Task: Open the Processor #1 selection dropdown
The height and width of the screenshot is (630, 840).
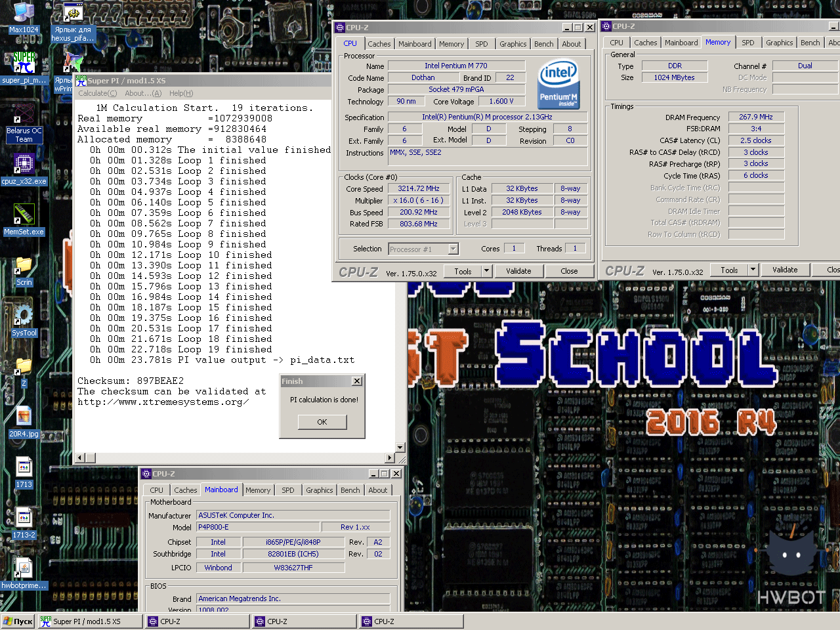Action: (453, 249)
